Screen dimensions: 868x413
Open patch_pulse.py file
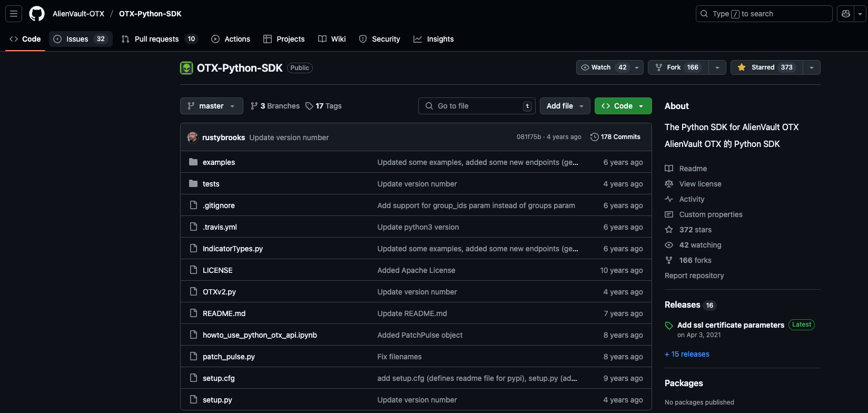point(229,357)
